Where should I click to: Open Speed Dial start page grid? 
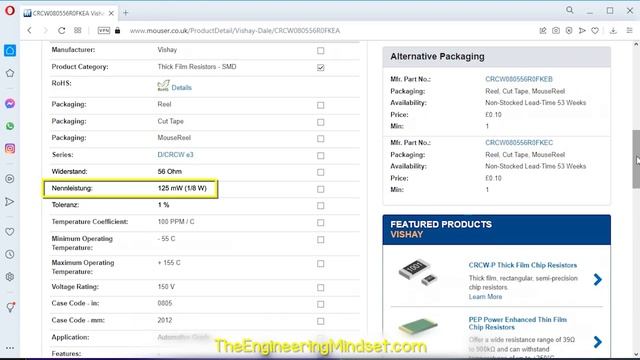click(78, 31)
